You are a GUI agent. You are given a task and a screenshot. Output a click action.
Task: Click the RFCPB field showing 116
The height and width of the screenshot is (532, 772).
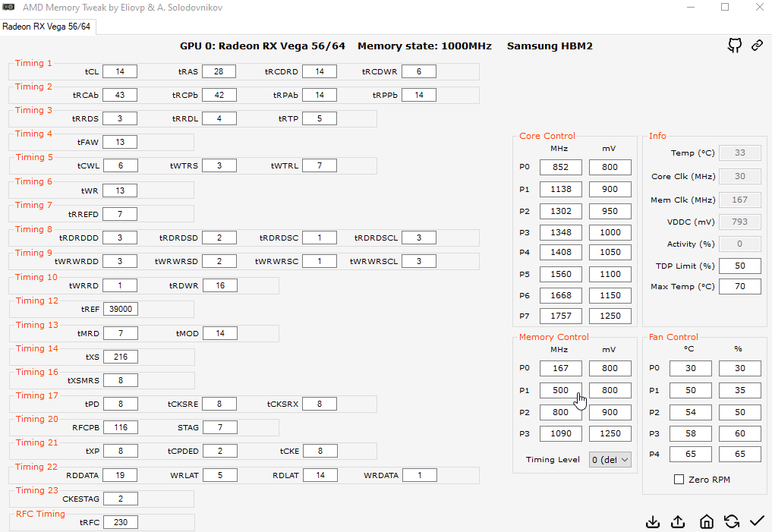pyautogui.click(x=121, y=428)
